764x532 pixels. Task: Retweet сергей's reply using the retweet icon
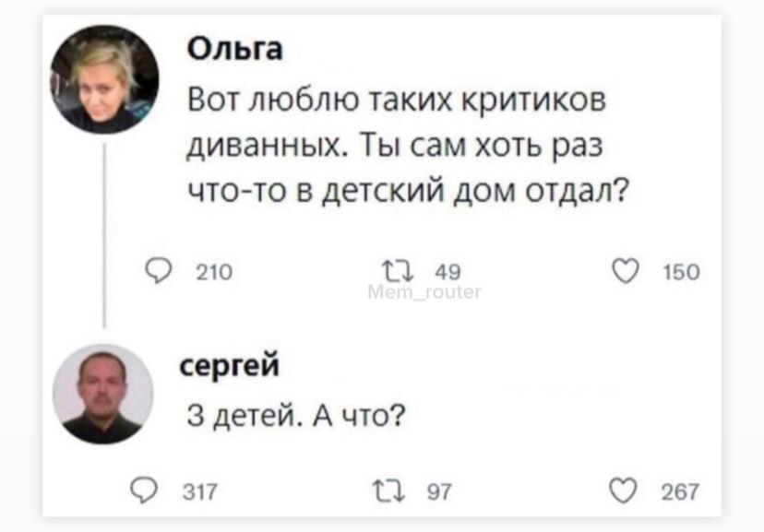click(388, 491)
